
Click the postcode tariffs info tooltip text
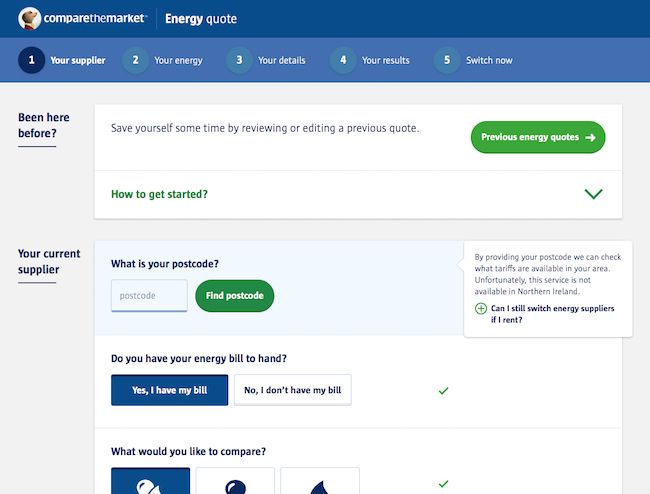(x=548, y=274)
